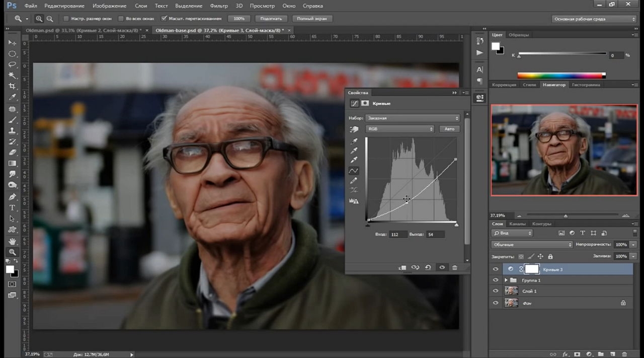Screen dimensions: 644x358
Task: Select the Brush tool
Action: click(13, 120)
